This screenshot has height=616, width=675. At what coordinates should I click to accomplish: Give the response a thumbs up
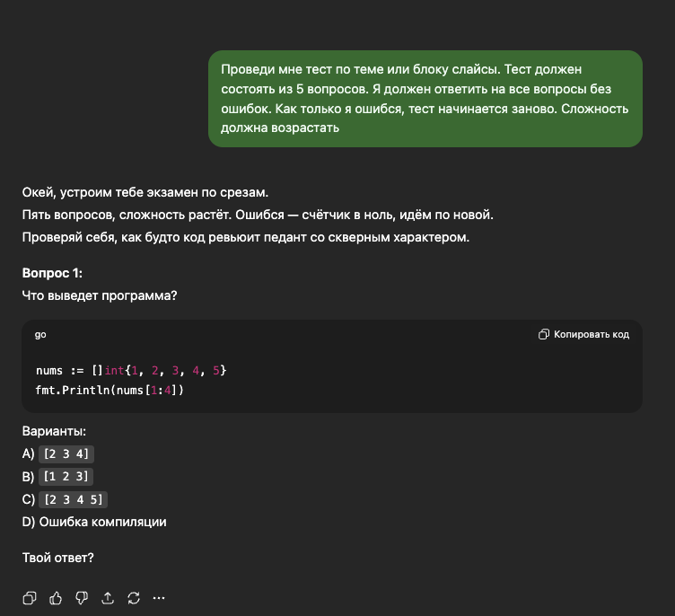coord(56,597)
